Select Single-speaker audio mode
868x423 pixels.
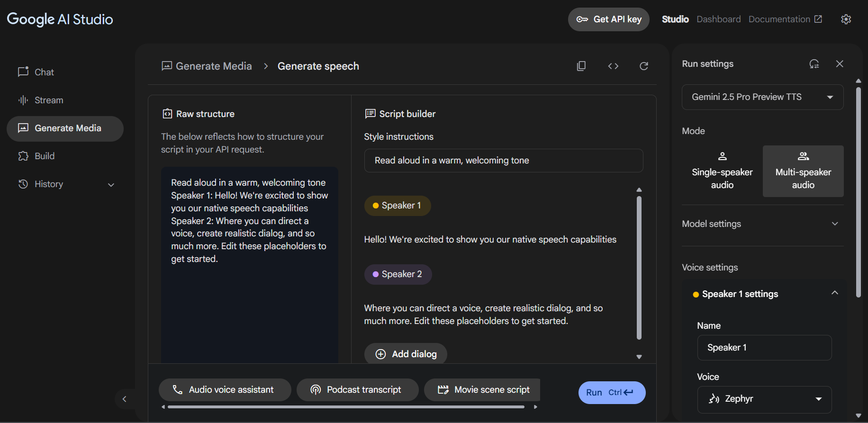pos(722,171)
